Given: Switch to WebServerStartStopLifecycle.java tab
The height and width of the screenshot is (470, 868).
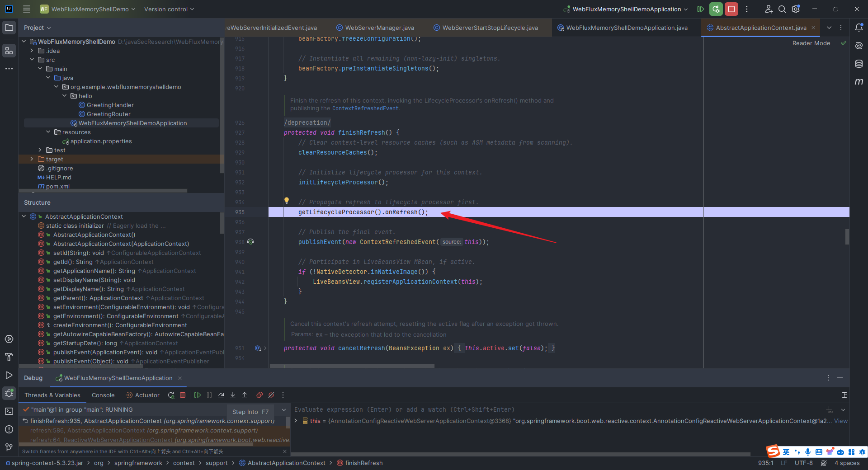Looking at the screenshot, I should (485, 28).
